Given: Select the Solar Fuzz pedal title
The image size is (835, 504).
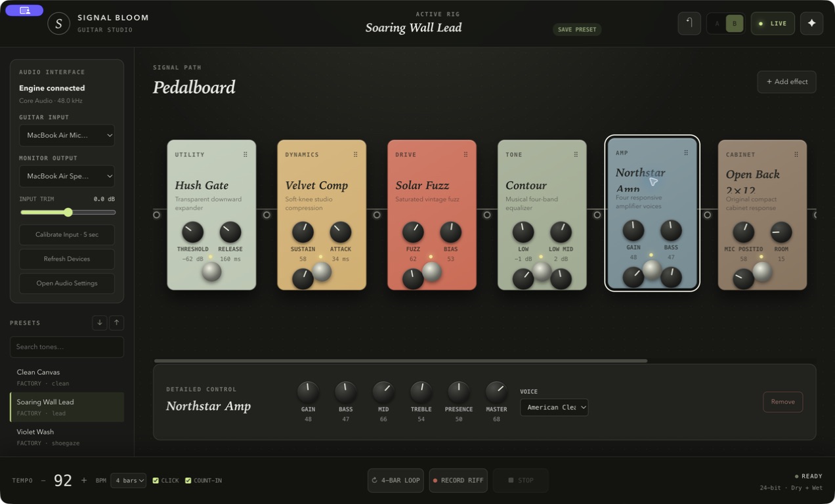Looking at the screenshot, I should coord(422,185).
